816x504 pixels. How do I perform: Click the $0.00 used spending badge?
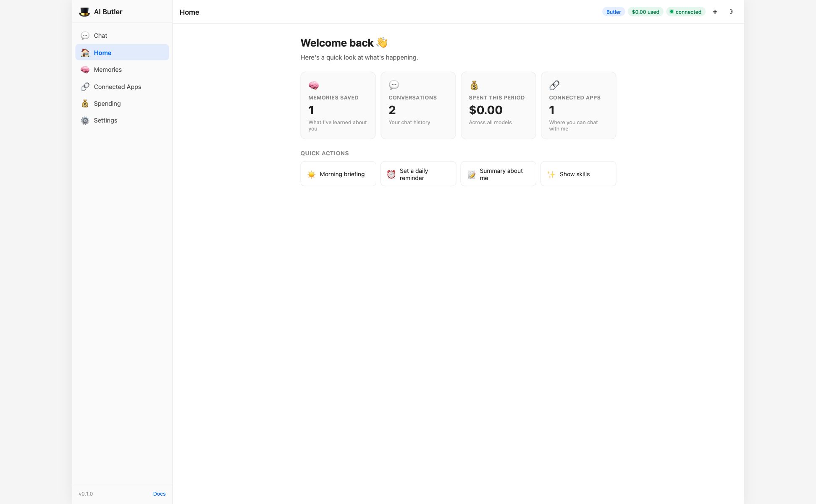pyautogui.click(x=645, y=12)
